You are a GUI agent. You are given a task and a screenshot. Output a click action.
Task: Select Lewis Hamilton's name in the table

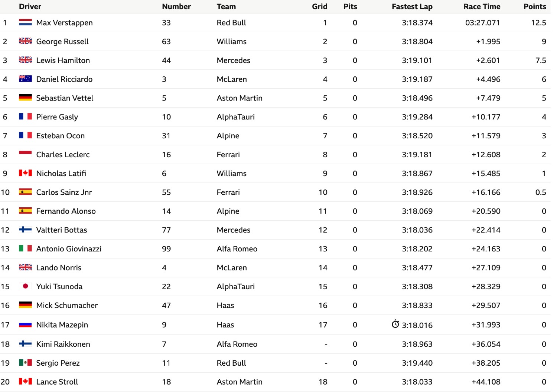coord(63,60)
